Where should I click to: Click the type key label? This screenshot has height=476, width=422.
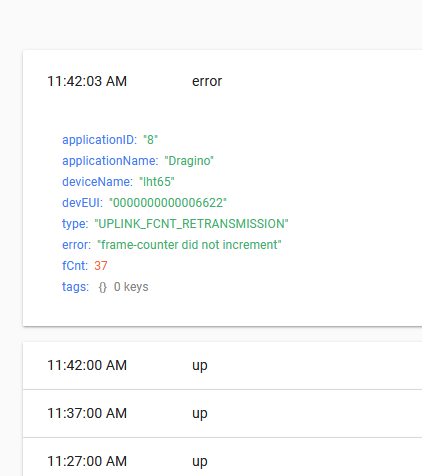(x=75, y=224)
